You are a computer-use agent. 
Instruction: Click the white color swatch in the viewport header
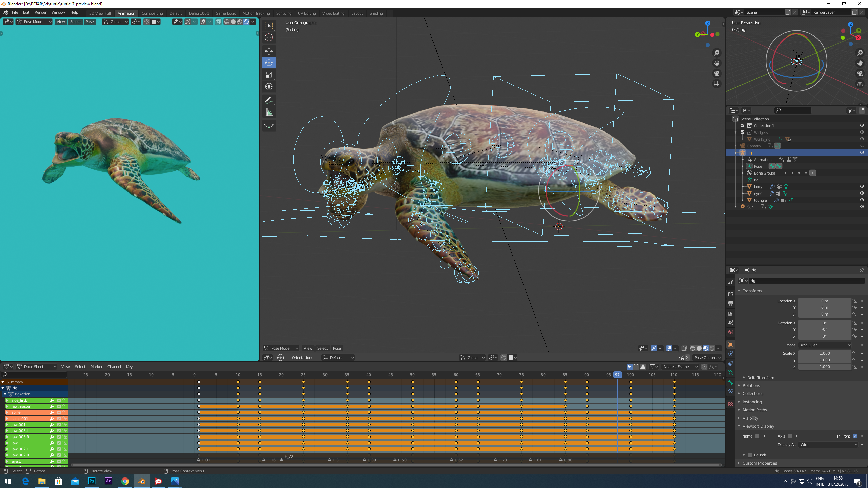pos(153,21)
